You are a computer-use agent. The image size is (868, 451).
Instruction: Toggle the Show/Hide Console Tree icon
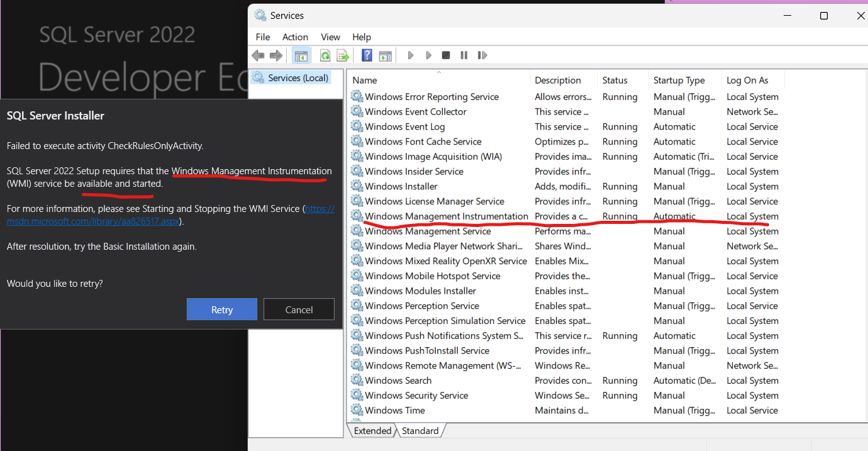[301, 55]
